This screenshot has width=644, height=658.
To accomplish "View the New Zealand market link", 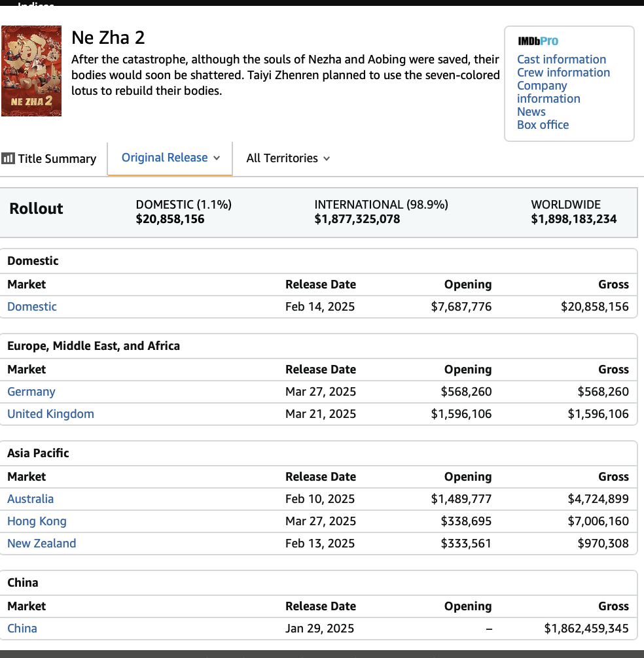I will pyautogui.click(x=41, y=544).
